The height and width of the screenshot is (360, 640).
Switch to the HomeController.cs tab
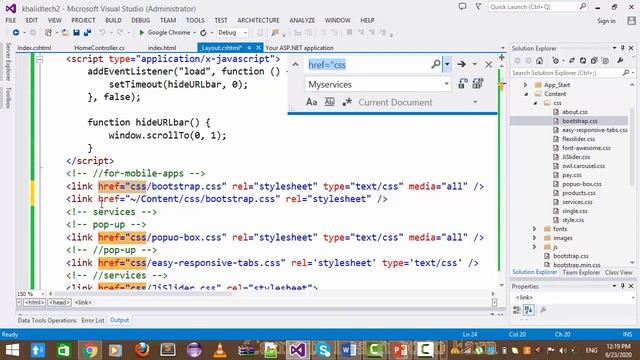pyautogui.click(x=99, y=48)
